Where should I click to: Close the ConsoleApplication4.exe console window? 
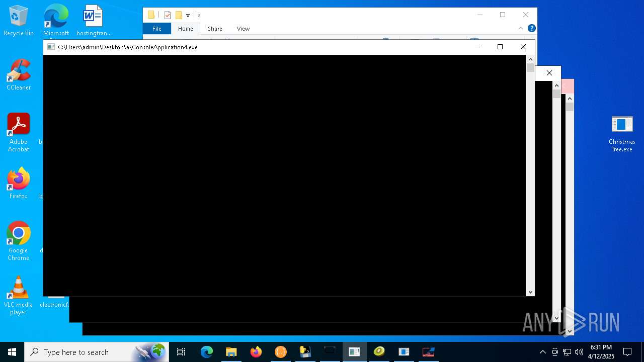(x=523, y=47)
